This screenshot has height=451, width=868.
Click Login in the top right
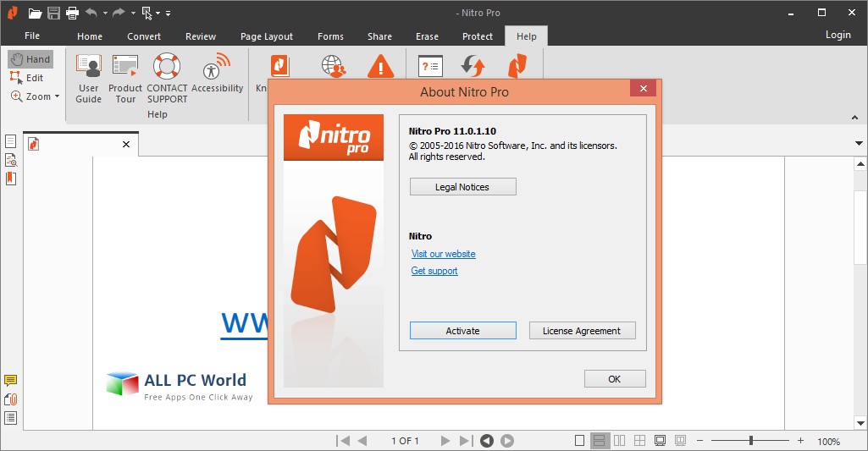tap(838, 35)
